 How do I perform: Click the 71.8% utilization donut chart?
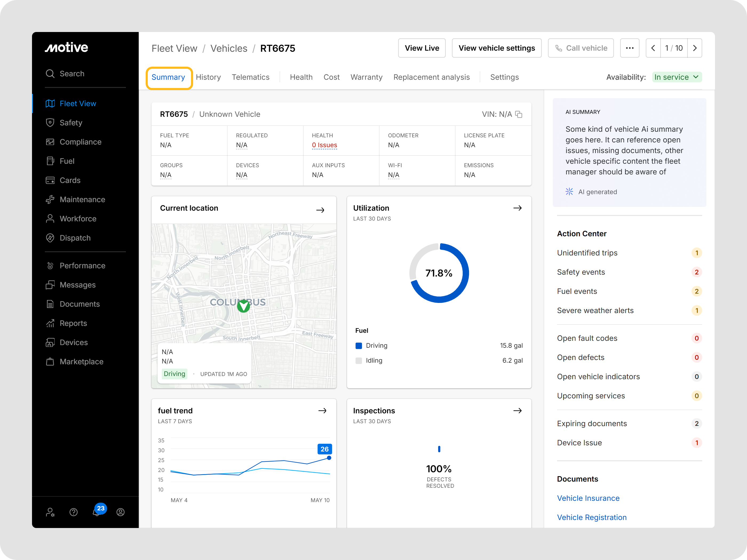coord(439,273)
